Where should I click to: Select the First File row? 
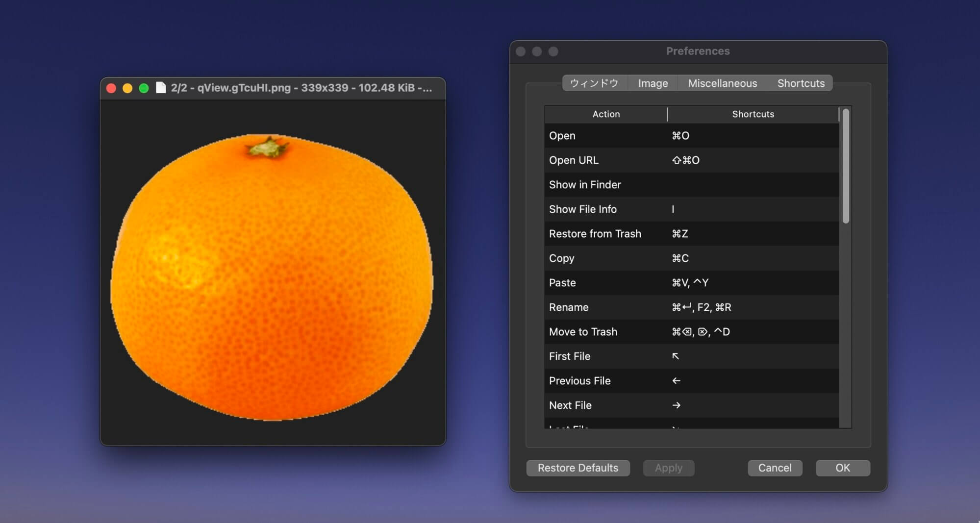pyautogui.click(x=692, y=356)
